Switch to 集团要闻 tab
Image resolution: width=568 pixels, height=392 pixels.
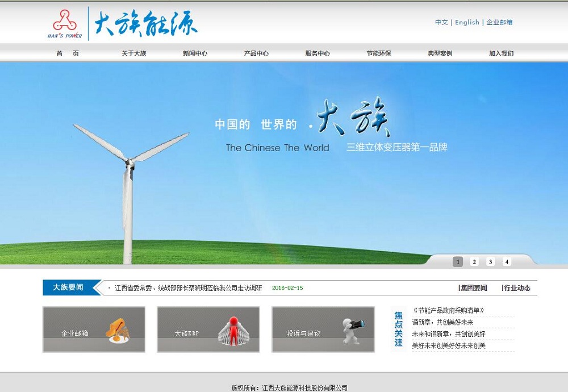(x=473, y=288)
